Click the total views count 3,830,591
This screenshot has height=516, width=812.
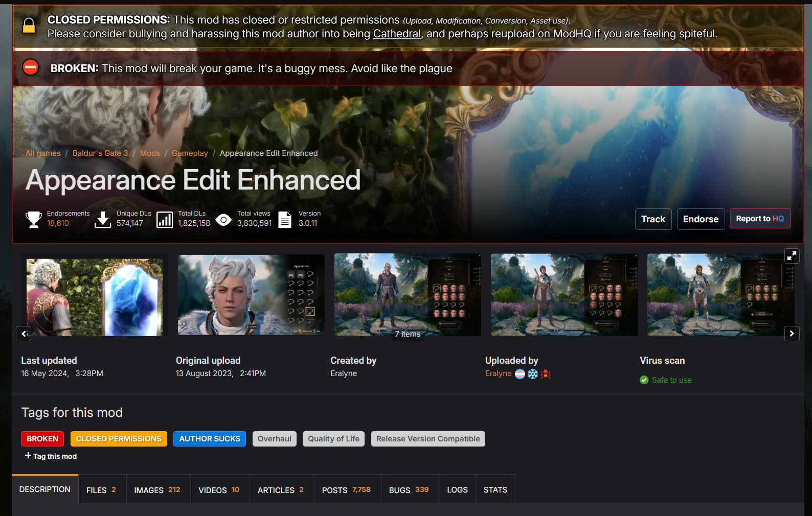point(255,223)
